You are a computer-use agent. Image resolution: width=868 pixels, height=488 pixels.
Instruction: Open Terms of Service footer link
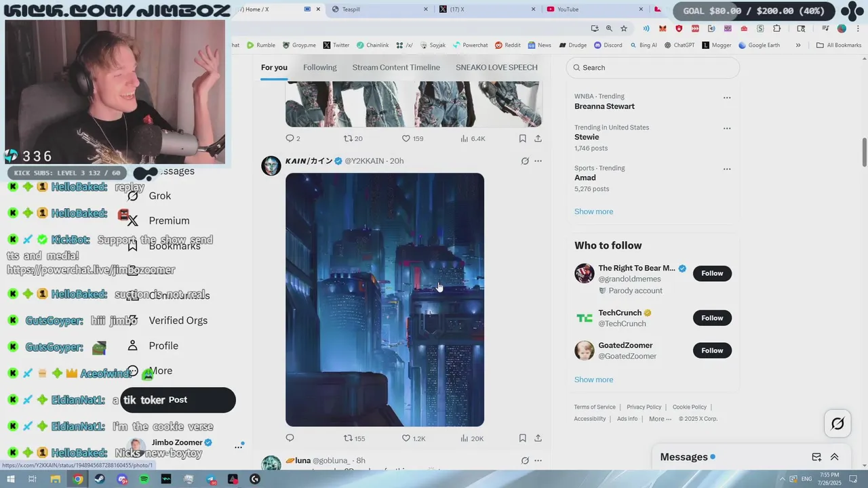tap(595, 407)
